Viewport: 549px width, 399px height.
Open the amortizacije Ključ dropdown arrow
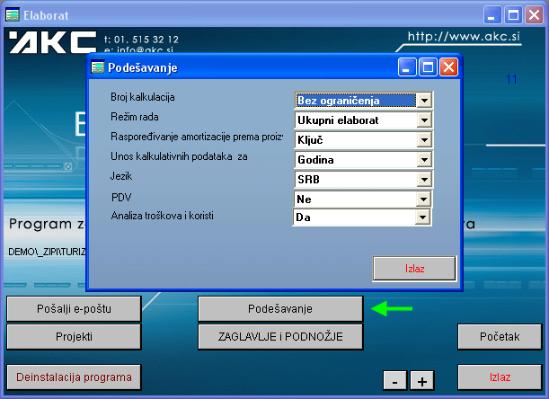[x=424, y=140]
